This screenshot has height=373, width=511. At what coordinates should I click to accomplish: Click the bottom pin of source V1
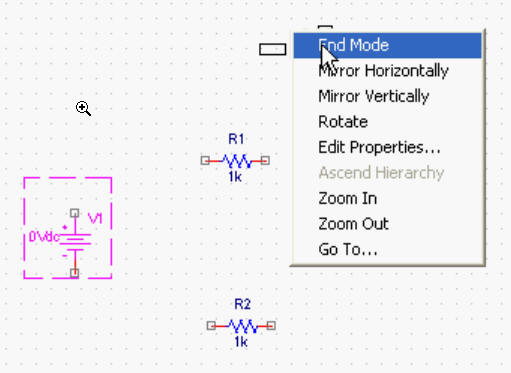pyautogui.click(x=75, y=273)
